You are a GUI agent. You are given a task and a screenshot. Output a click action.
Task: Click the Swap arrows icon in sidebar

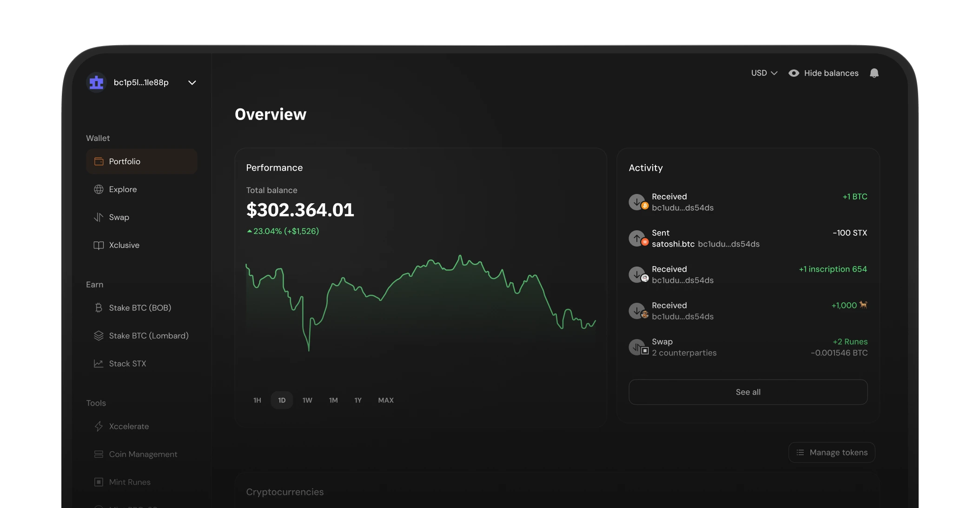coord(99,217)
